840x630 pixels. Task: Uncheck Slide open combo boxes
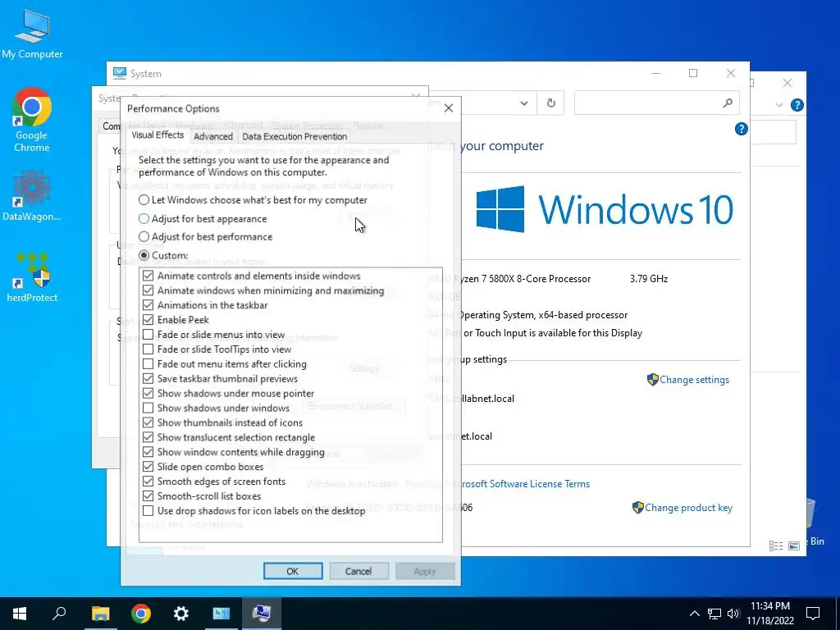click(x=148, y=467)
